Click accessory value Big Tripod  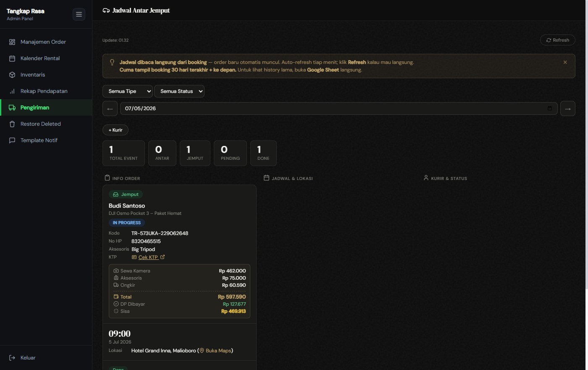[143, 249]
